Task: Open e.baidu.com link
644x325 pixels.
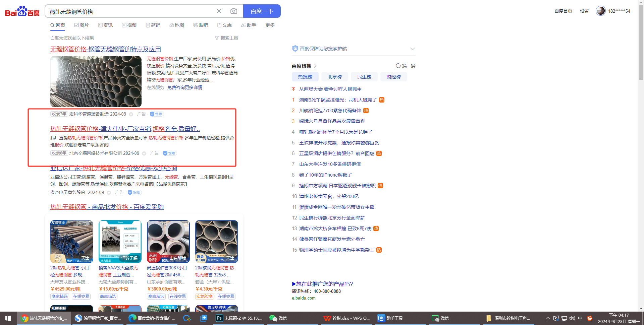Action: point(304,298)
